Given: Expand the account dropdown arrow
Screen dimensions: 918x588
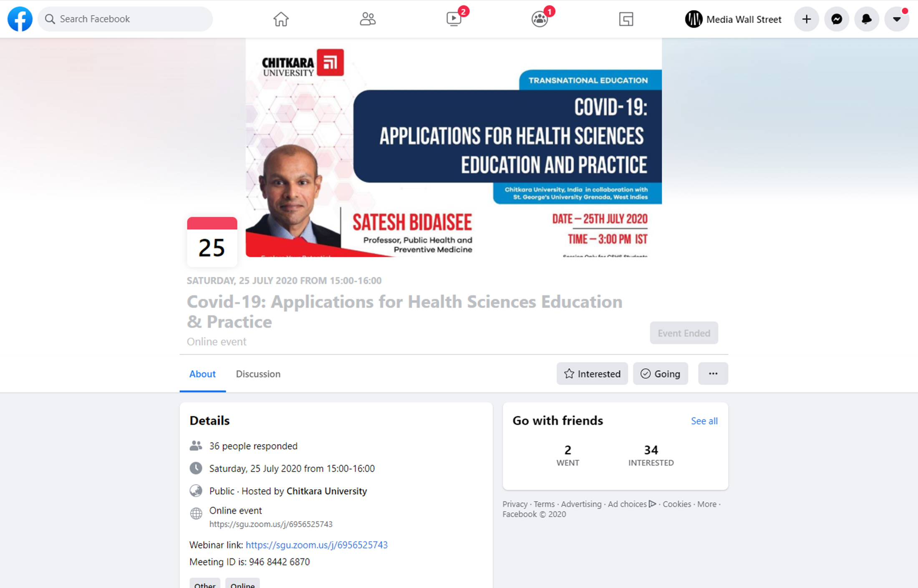Looking at the screenshot, I should point(897,19).
